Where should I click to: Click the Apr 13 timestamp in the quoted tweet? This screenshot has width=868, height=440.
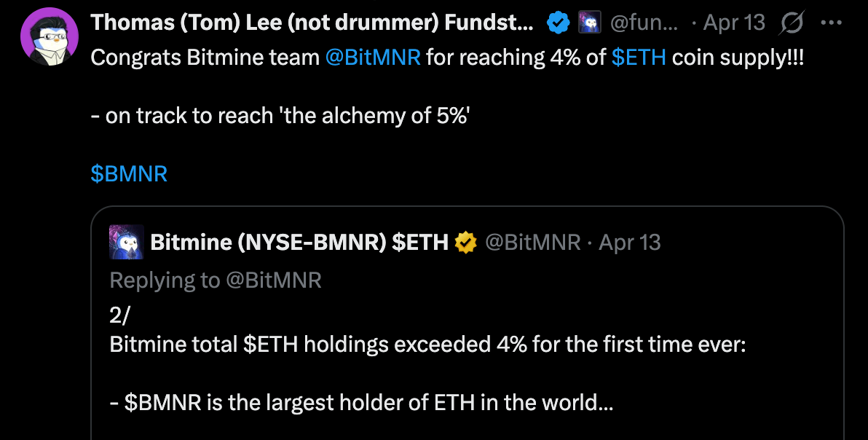(629, 242)
